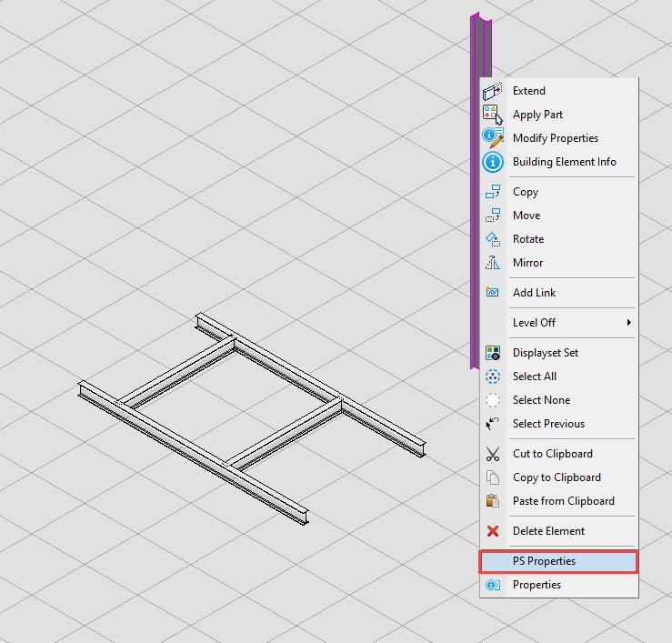
Task: Select Displayset Set menu entry
Action: 559,353
